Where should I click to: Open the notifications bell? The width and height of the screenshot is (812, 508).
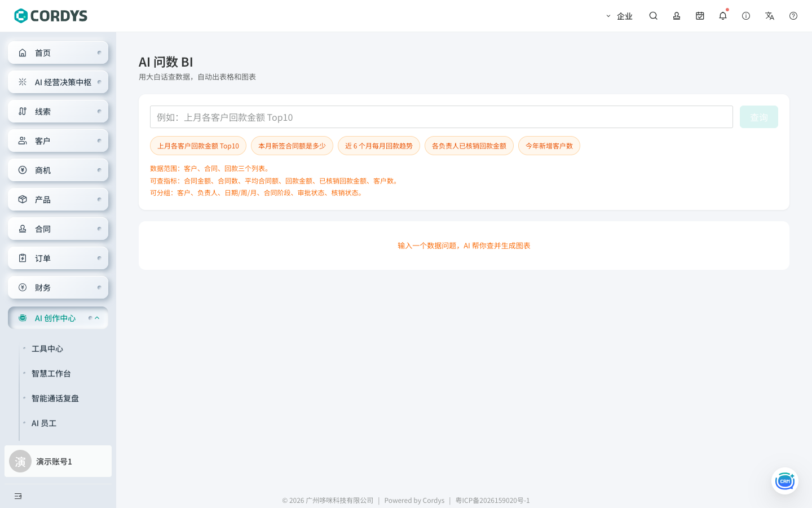pyautogui.click(x=723, y=16)
